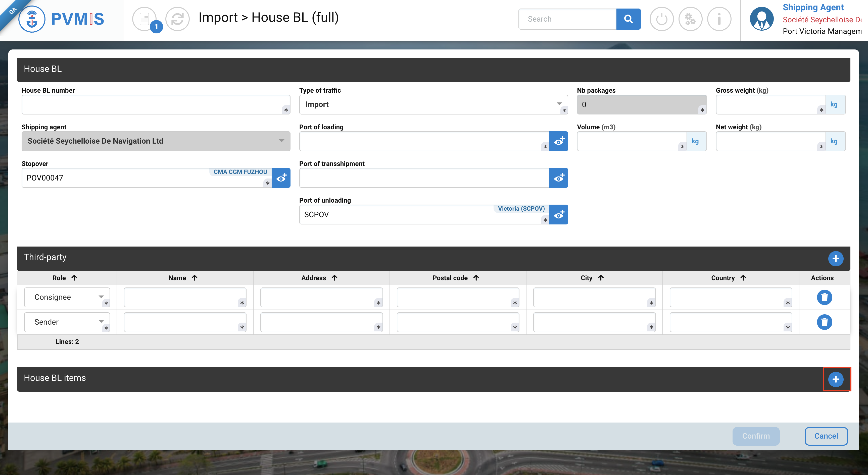Image resolution: width=868 pixels, height=475 pixels.
Task: Click the Cancel button
Action: click(x=826, y=436)
